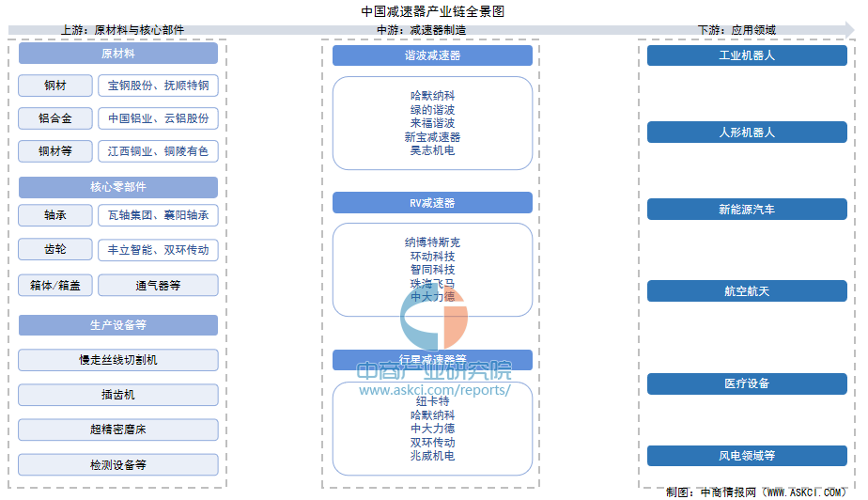Click the 通气器等 box
Screen dimensions: 868x500
(159, 285)
